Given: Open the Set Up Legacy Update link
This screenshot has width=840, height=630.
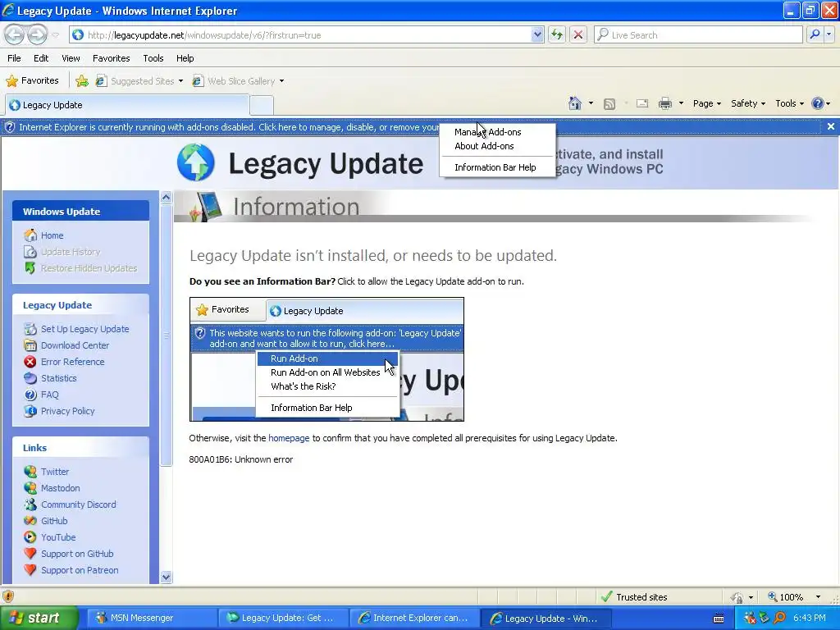Looking at the screenshot, I should [85, 329].
